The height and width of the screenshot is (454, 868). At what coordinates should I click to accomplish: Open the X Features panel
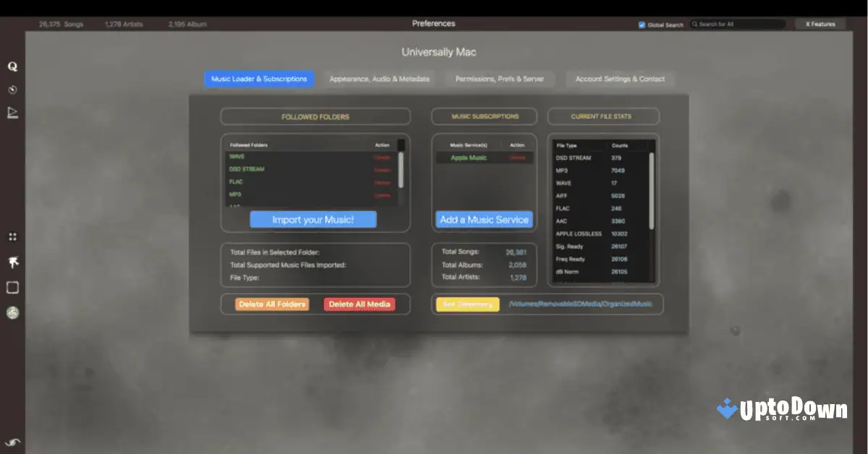point(820,23)
